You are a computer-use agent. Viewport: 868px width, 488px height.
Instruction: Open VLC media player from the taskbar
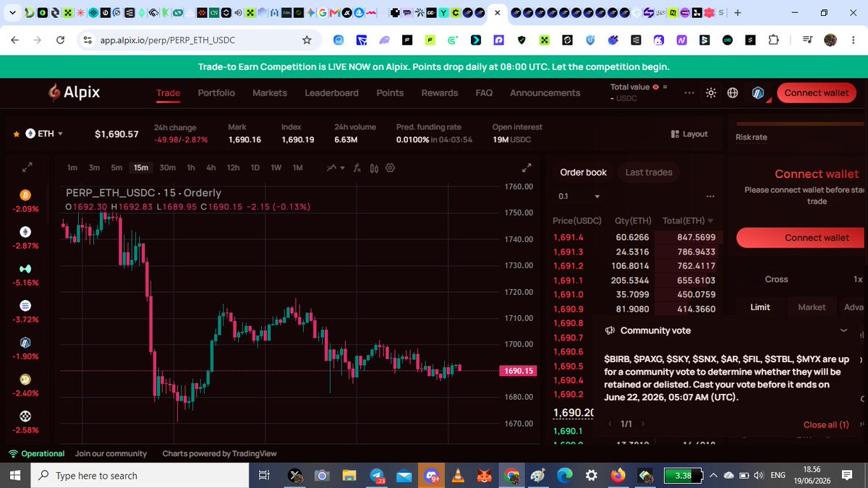pos(457,476)
